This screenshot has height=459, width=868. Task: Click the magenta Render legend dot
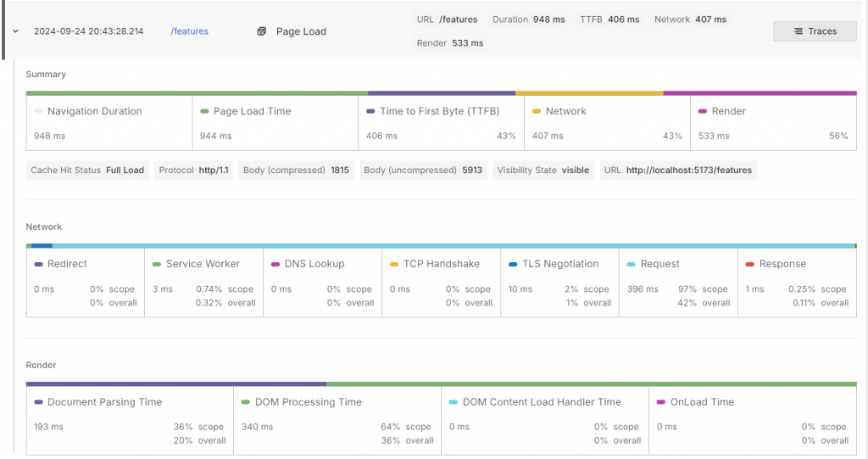[703, 111]
